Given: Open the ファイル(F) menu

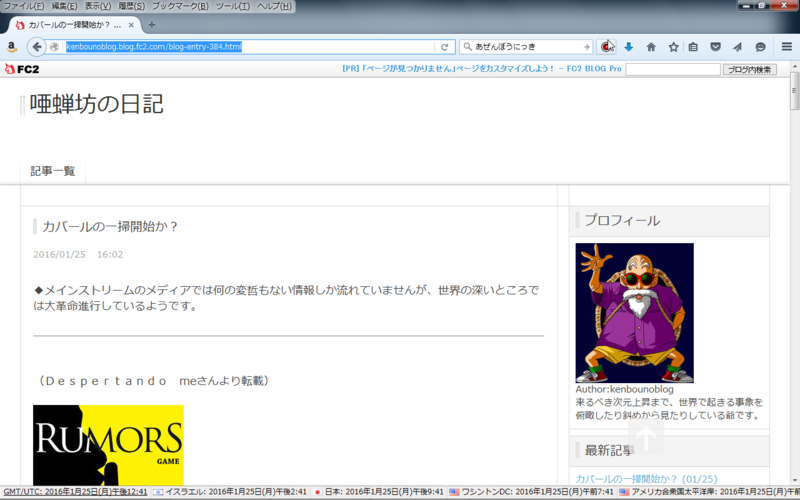Looking at the screenshot, I should click(23, 6).
